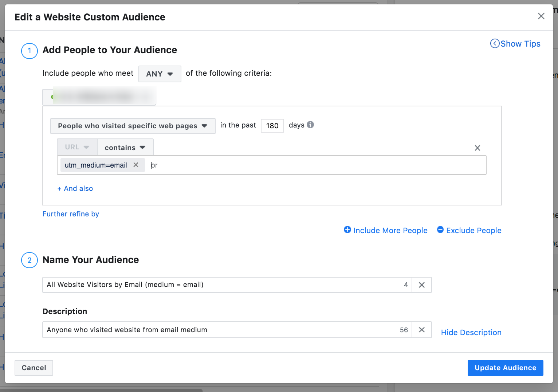Click Further refine by link

pos(71,214)
